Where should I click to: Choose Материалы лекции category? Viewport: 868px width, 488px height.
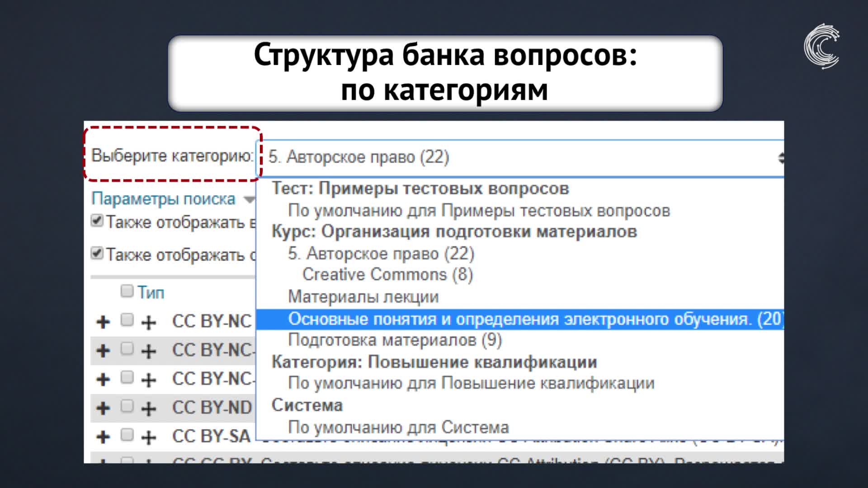click(x=363, y=297)
